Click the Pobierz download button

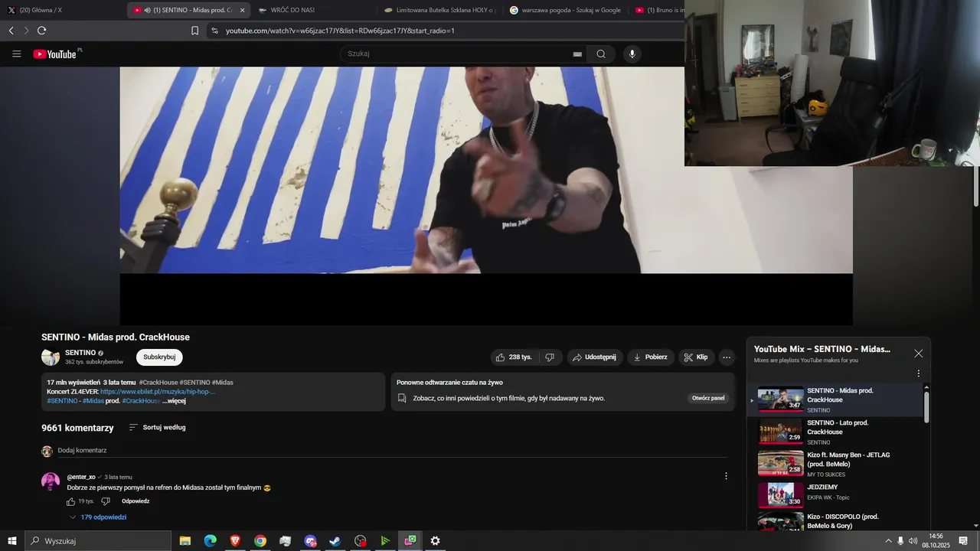pos(651,357)
